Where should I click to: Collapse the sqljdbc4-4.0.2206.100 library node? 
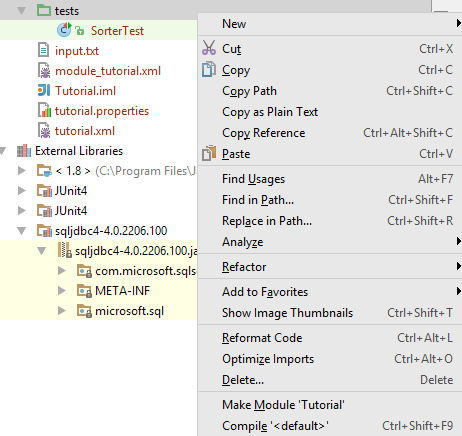(x=21, y=231)
